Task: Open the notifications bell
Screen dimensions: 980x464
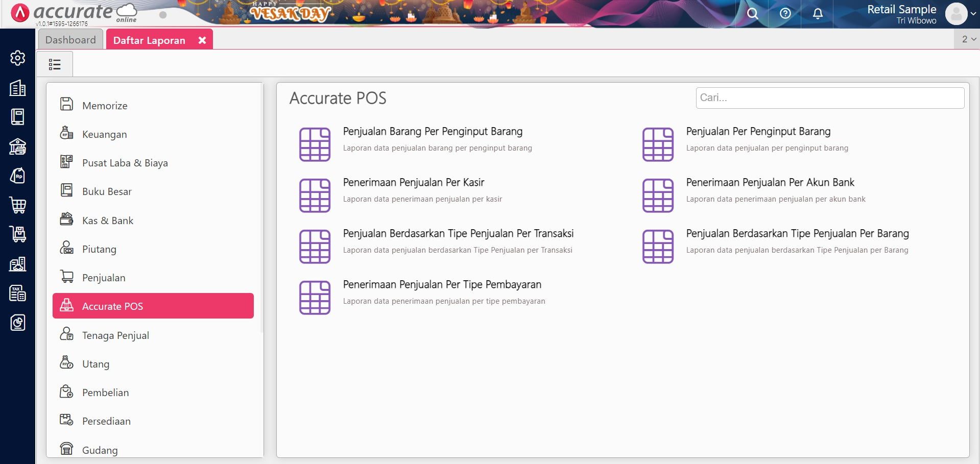Action: pyautogui.click(x=818, y=14)
